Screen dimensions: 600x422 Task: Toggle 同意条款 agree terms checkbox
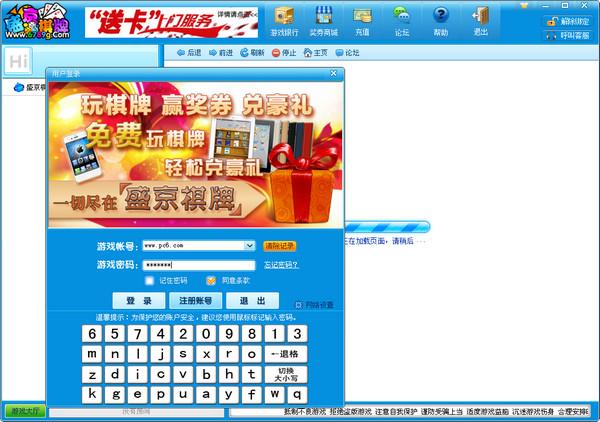pos(211,280)
